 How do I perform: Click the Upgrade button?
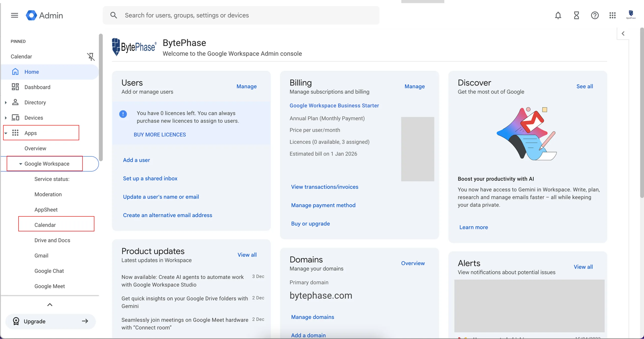50,321
